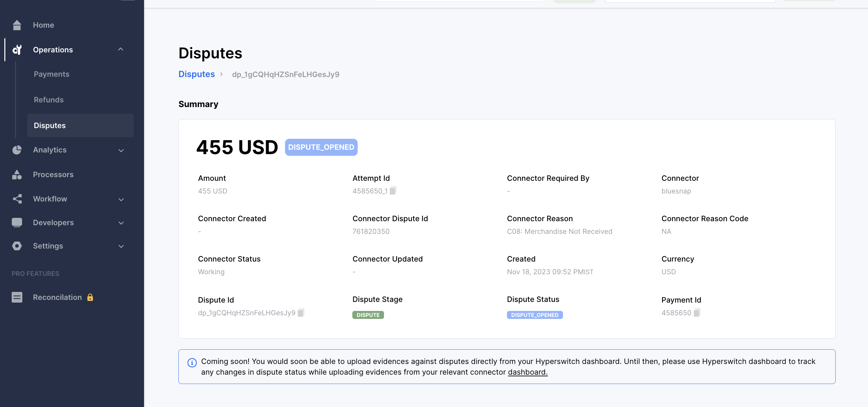Click the info icon in notice banner
Image resolution: width=868 pixels, height=407 pixels.
pos(192,363)
